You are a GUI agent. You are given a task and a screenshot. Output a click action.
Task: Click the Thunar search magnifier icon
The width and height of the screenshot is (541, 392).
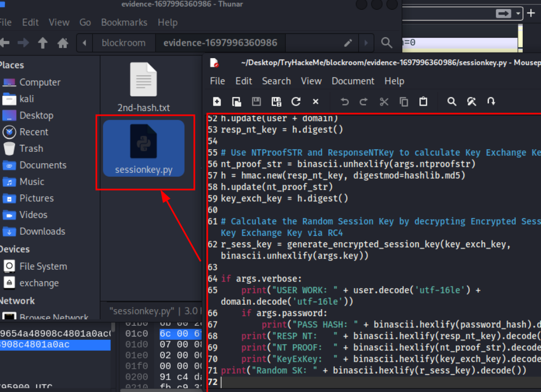pyautogui.click(x=387, y=43)
